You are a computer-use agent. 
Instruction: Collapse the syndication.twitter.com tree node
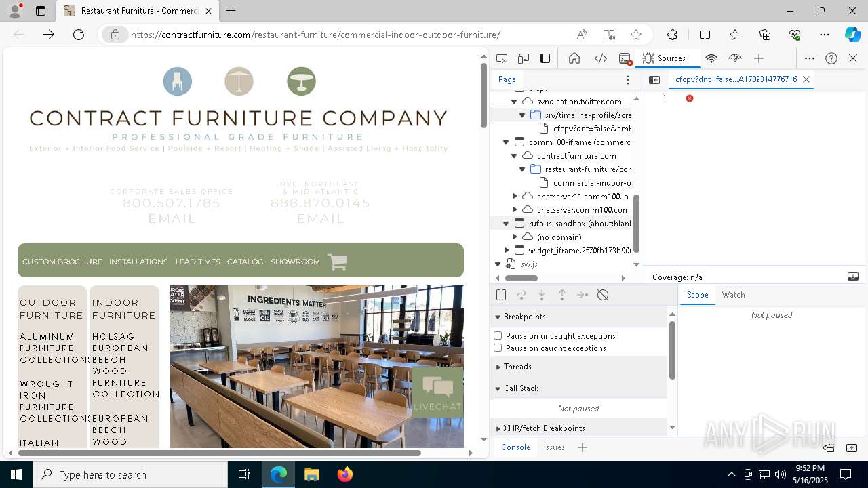pos(514,102)
